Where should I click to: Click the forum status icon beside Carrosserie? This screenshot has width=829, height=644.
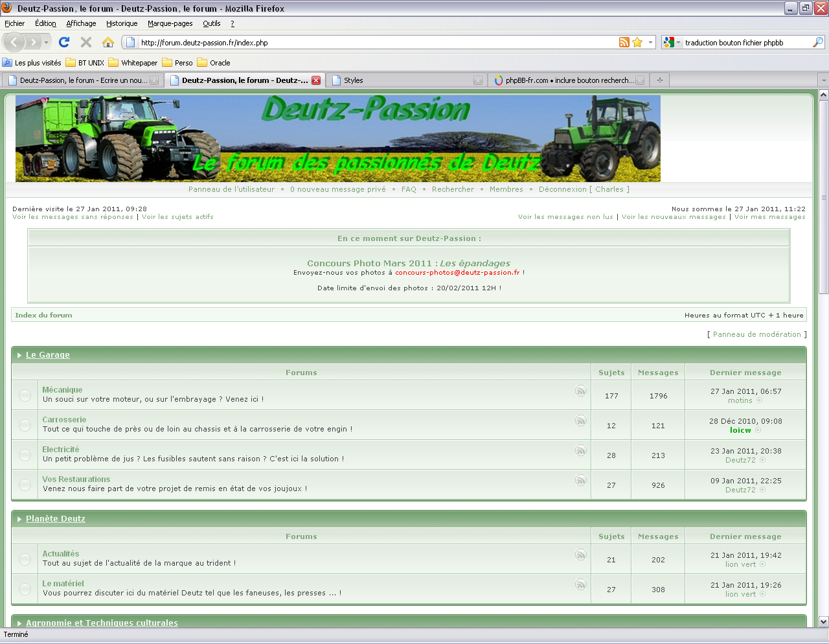25,425
